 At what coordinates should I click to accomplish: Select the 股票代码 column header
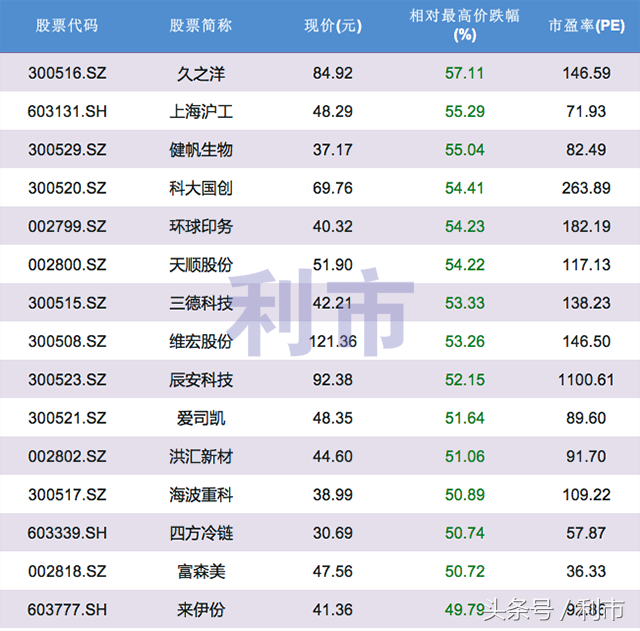pos(67,26)
